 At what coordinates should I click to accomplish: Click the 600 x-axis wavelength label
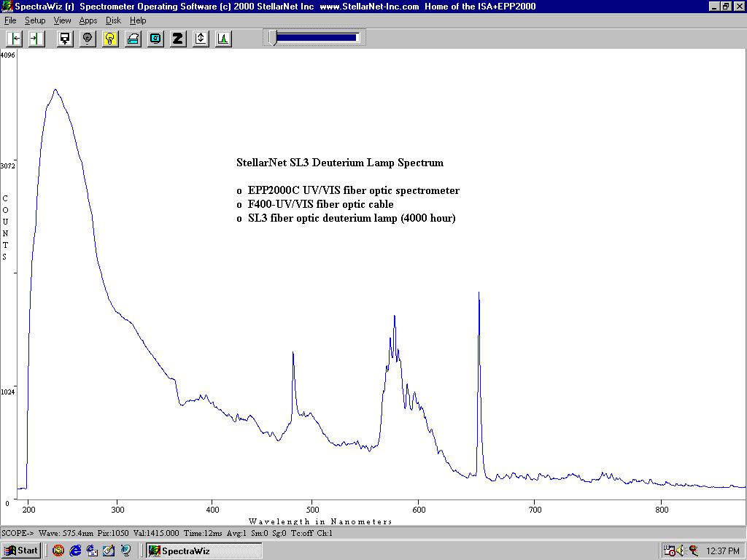click(418, 510)
